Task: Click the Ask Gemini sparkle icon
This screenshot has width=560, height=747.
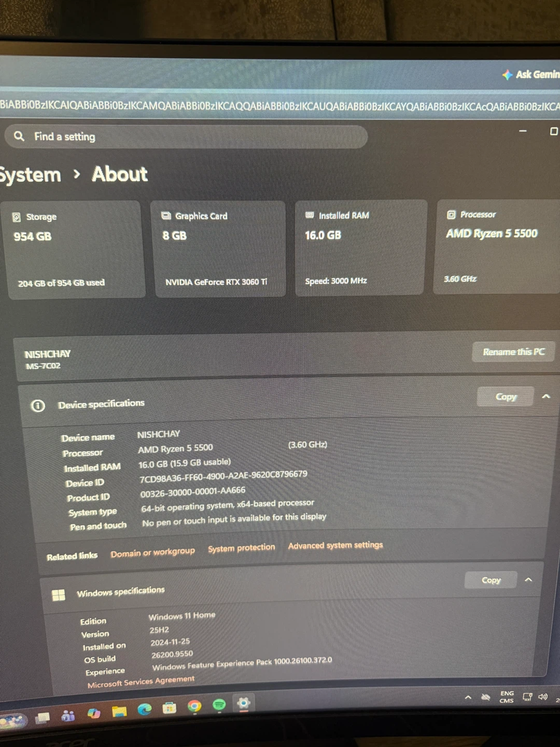Action: [x=507, y=75]
